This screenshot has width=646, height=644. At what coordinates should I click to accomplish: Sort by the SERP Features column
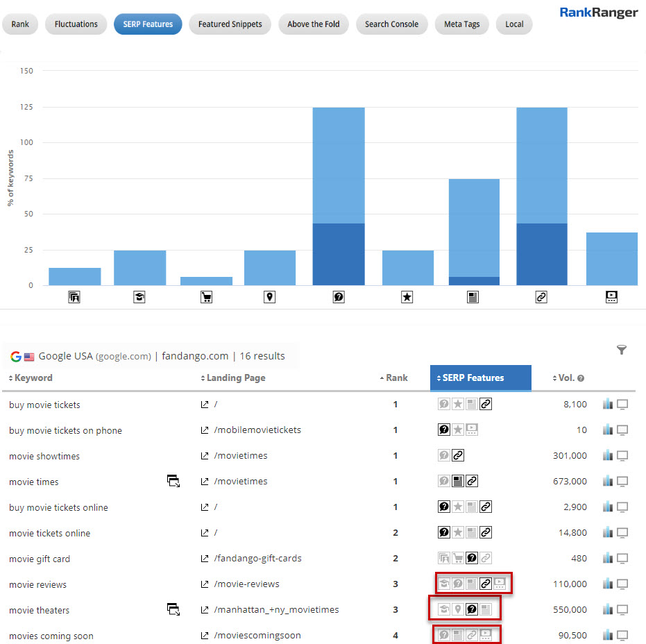point(480,378)
